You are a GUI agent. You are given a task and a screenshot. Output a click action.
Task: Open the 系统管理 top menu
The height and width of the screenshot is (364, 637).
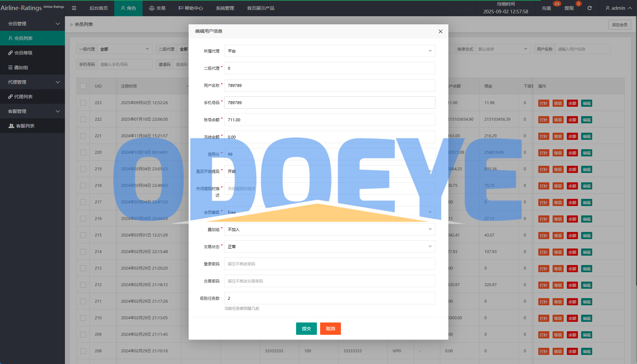click(225, 8)
